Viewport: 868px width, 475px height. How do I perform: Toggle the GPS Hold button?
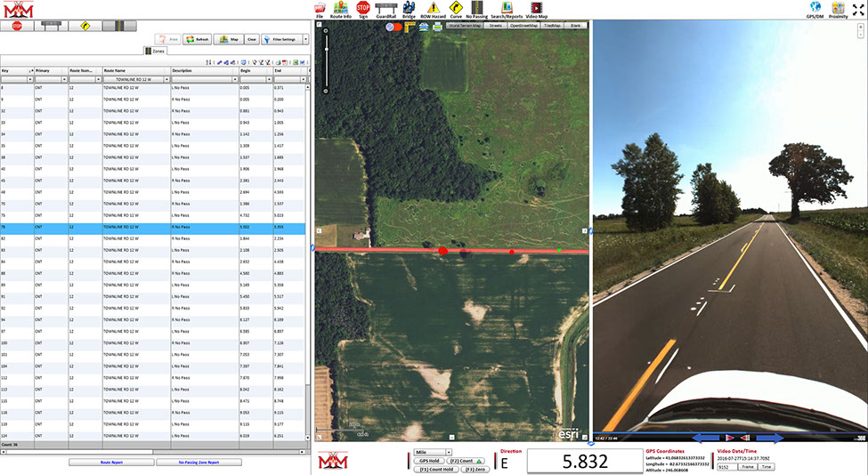click(429, 461)
